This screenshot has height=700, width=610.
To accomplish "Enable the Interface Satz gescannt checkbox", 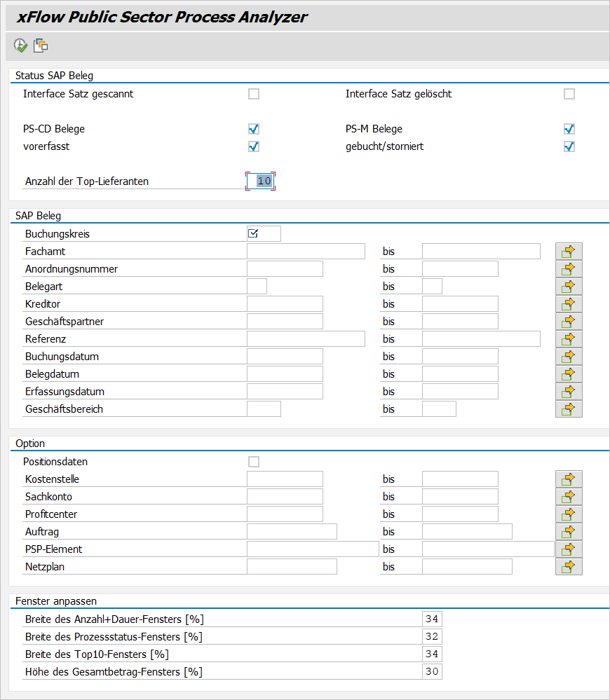I will click(253, 93).
